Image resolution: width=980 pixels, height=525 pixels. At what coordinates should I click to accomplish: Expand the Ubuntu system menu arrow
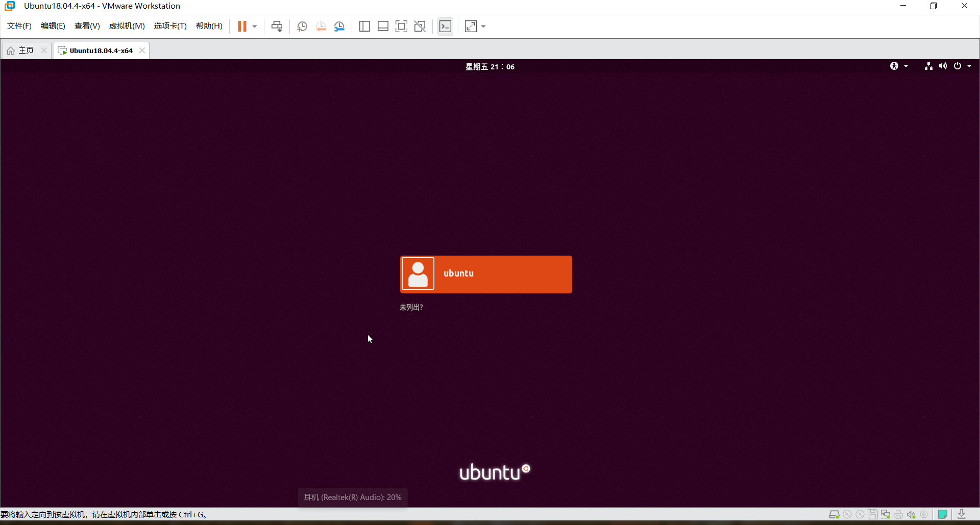969,66
